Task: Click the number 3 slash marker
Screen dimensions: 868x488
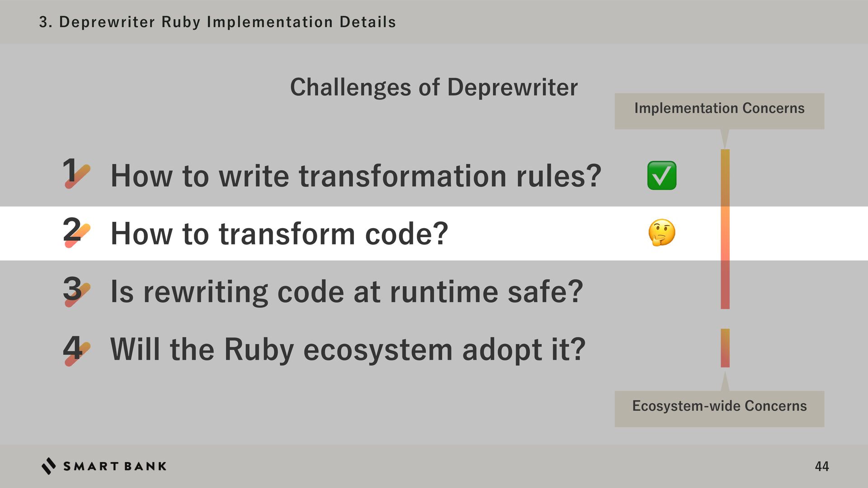Action: 76,291
